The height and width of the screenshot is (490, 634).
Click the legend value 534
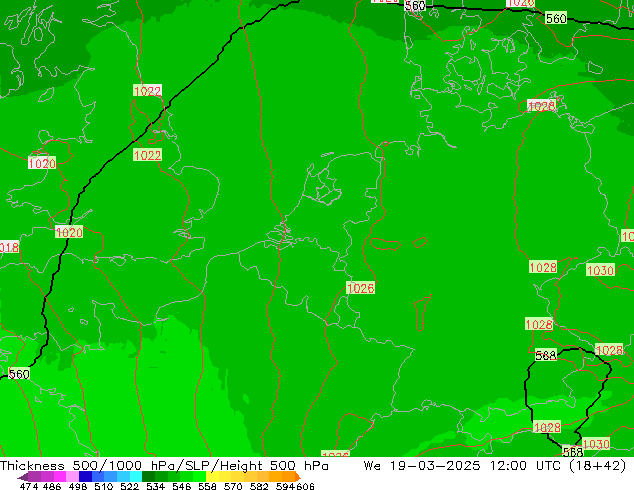pos(155,486)
